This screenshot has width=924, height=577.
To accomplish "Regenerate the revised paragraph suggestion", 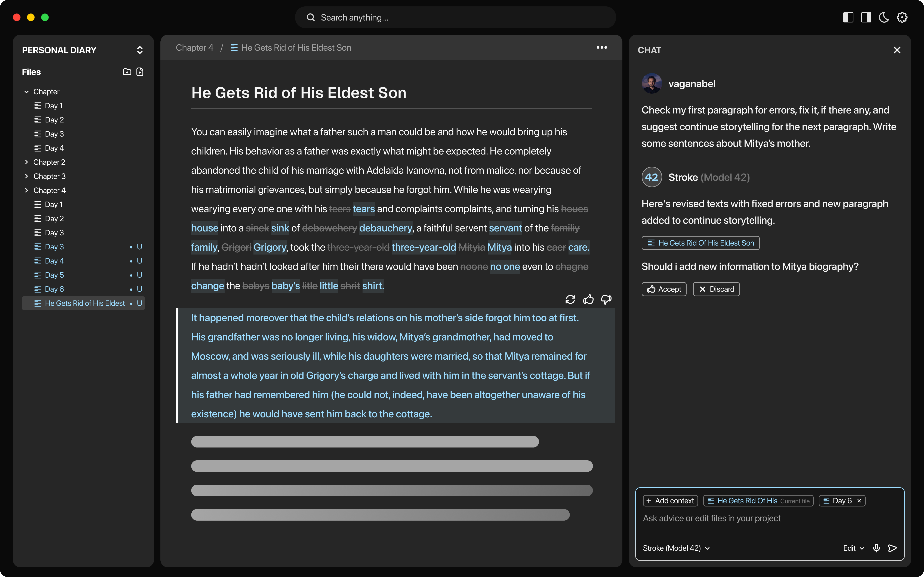I will [570, 300].
